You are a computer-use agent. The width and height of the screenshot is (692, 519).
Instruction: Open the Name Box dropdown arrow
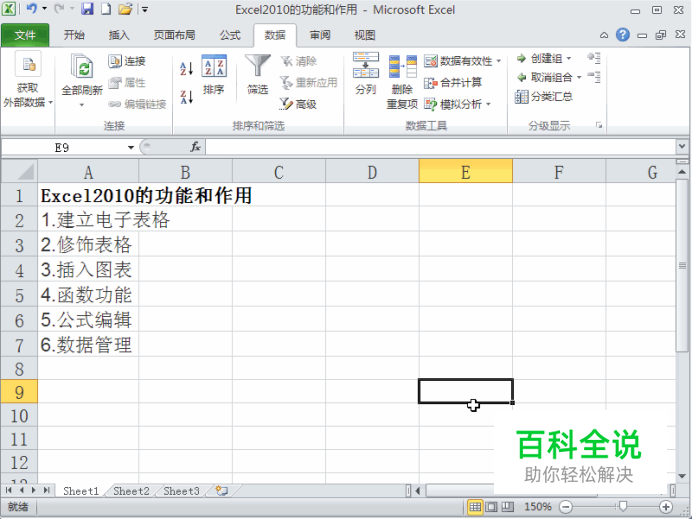pos(131,147)
